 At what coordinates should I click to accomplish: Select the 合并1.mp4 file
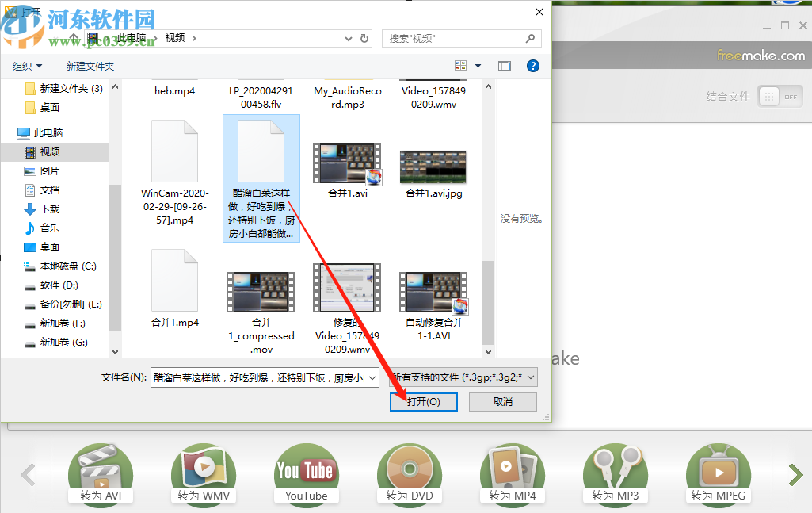click(x=174, y=288)
